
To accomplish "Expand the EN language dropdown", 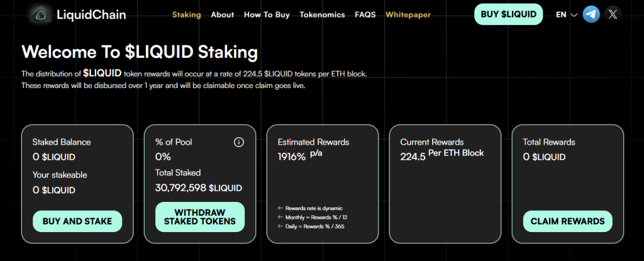I will 566,14.
